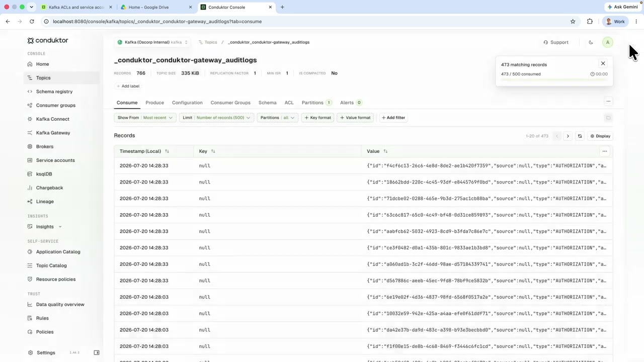Open Data quality overview
The image size is (644, 362).
pos(60,304)
